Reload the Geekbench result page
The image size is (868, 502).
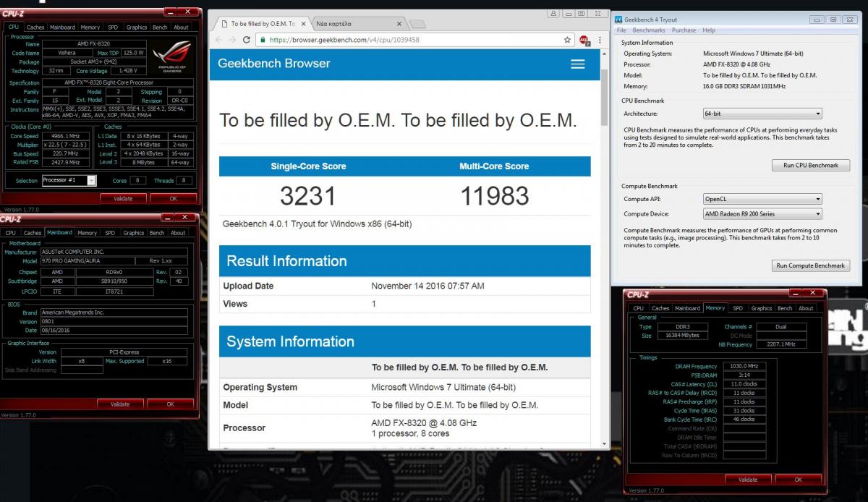tap(246, 40)
